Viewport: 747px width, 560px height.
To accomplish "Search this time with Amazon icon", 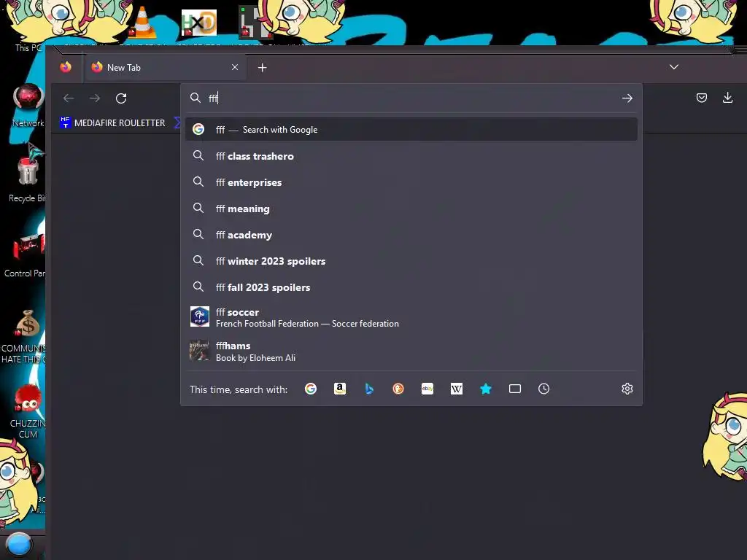I will click(x=340, y=389).
